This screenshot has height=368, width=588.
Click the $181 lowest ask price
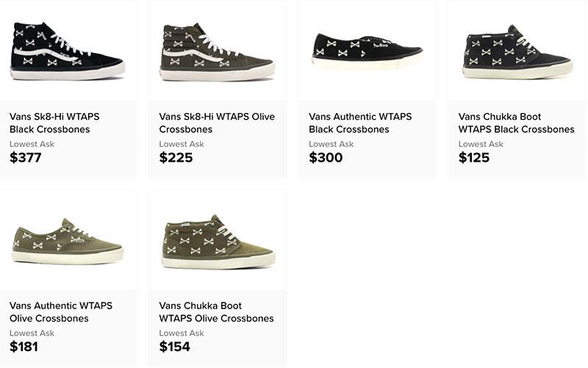pyautogui.click(x=26, y=347)
